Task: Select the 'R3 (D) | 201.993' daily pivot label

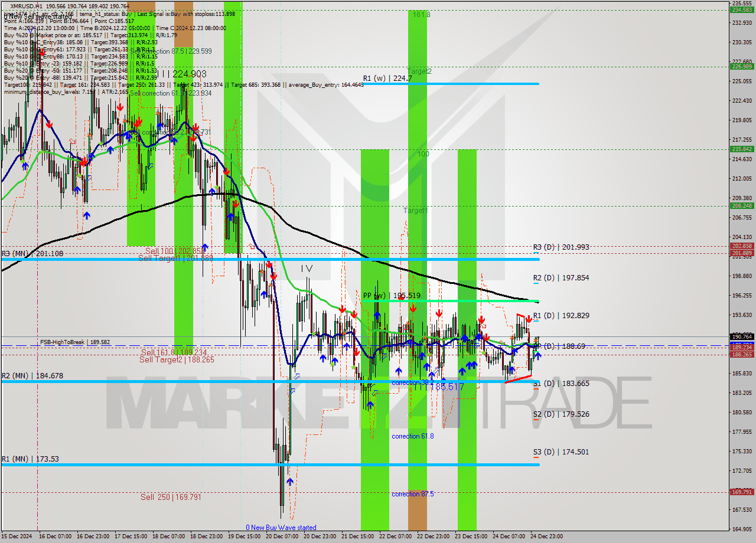Action: tap(561, 247)
